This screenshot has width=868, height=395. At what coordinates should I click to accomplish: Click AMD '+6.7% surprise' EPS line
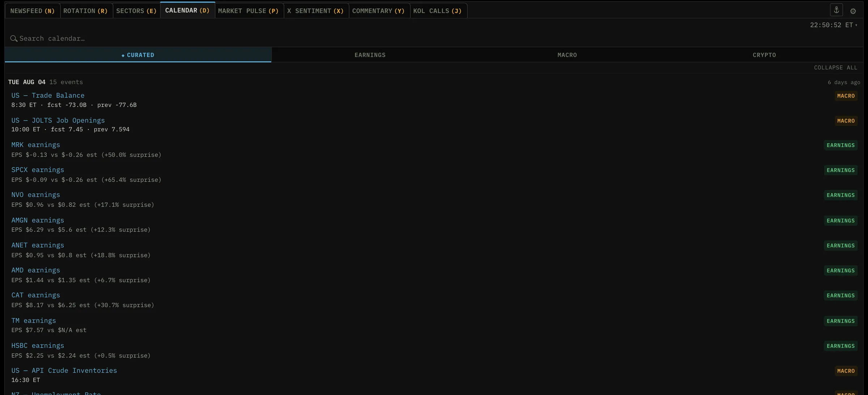[81, 280]
